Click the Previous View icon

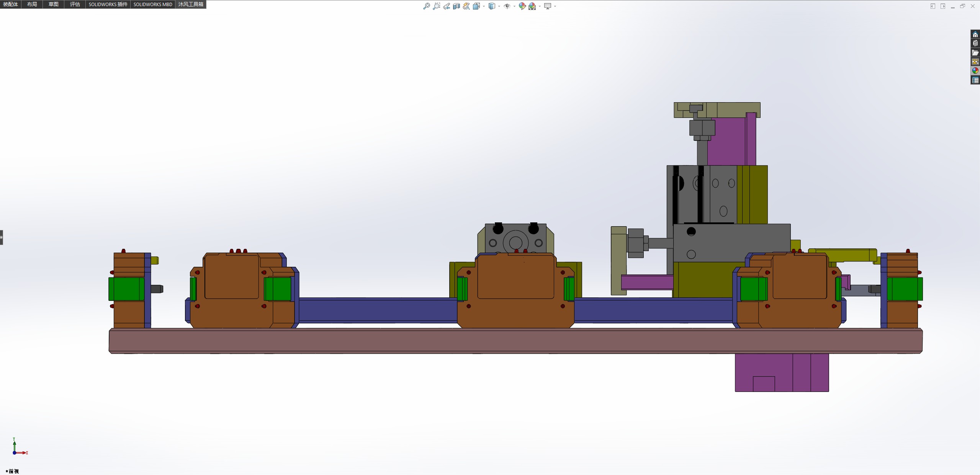447,6
